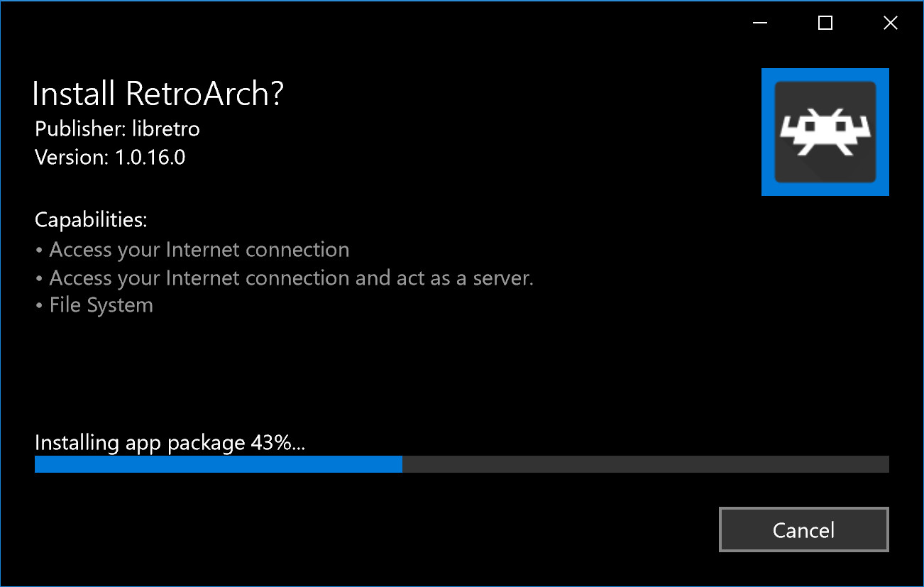Click the 'File System' capability item
The height and width of the screenshot is (587, 924).
coord(101,305)
